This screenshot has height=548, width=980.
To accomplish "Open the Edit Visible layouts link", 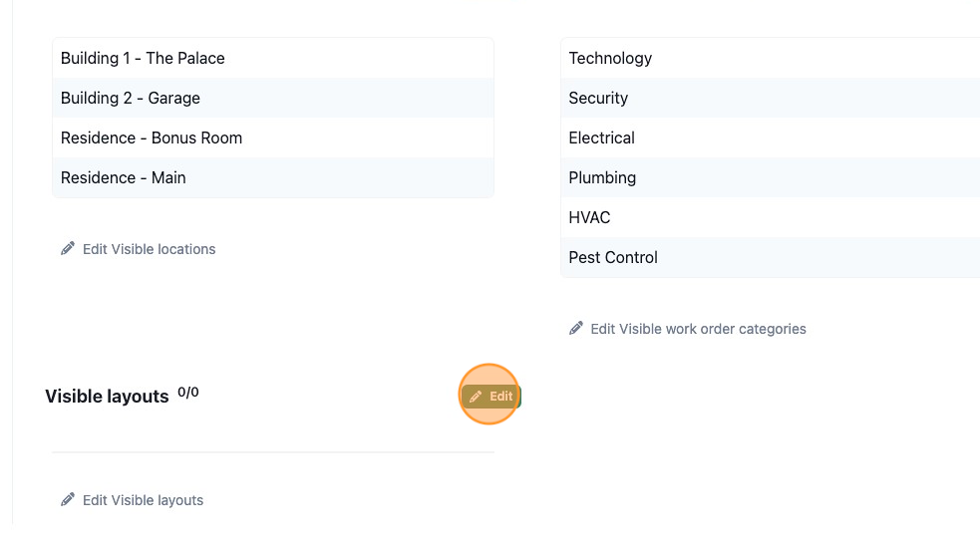I will [132, 500].
